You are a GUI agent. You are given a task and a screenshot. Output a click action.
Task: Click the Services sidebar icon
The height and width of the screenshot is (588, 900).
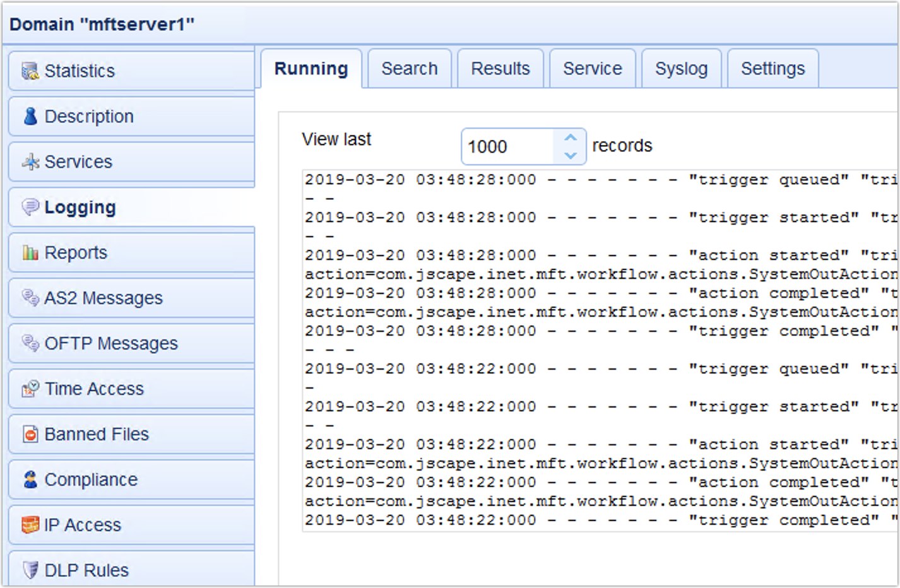30,162
